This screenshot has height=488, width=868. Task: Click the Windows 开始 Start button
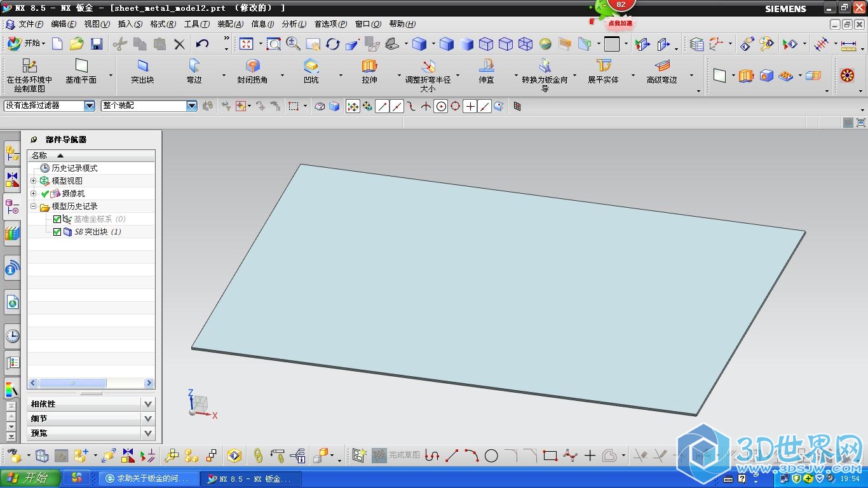point(31,478)
